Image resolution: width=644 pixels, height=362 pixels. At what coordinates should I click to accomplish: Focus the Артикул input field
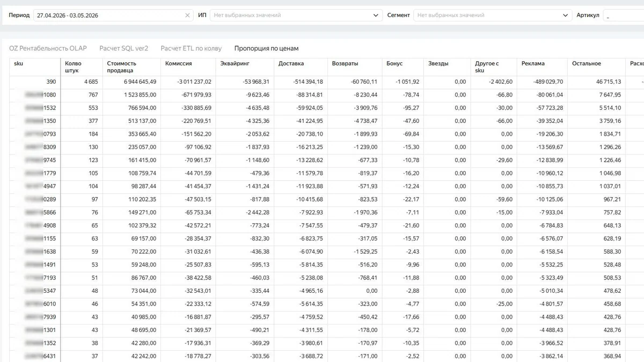[x=624, y=16]
